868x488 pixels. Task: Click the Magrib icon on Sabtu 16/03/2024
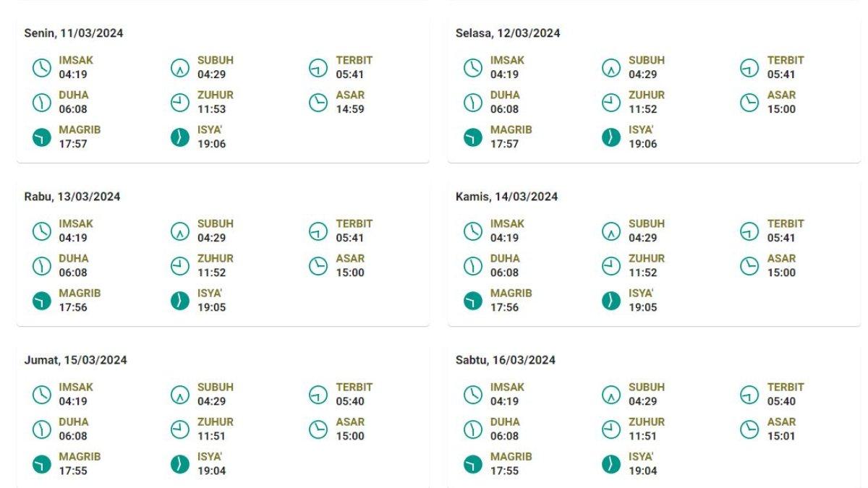pos(473,464)
